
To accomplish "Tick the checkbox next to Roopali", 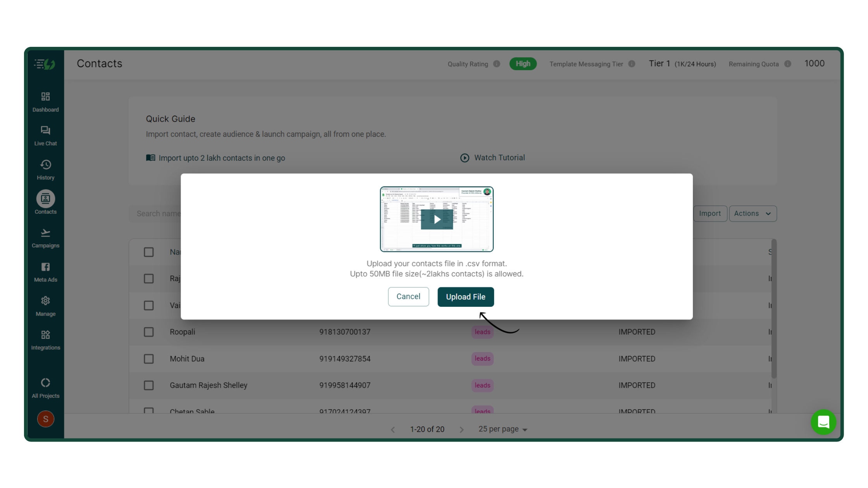I will coord(149,332).
